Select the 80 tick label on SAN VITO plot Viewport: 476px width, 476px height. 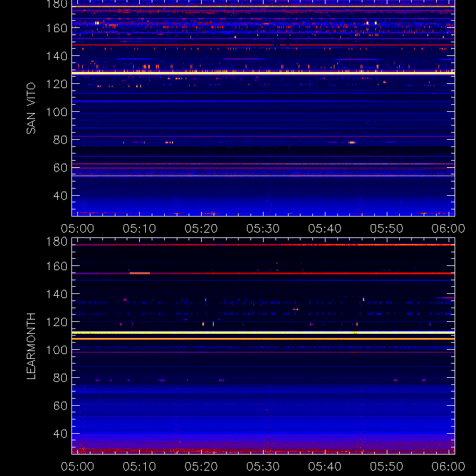60,140
